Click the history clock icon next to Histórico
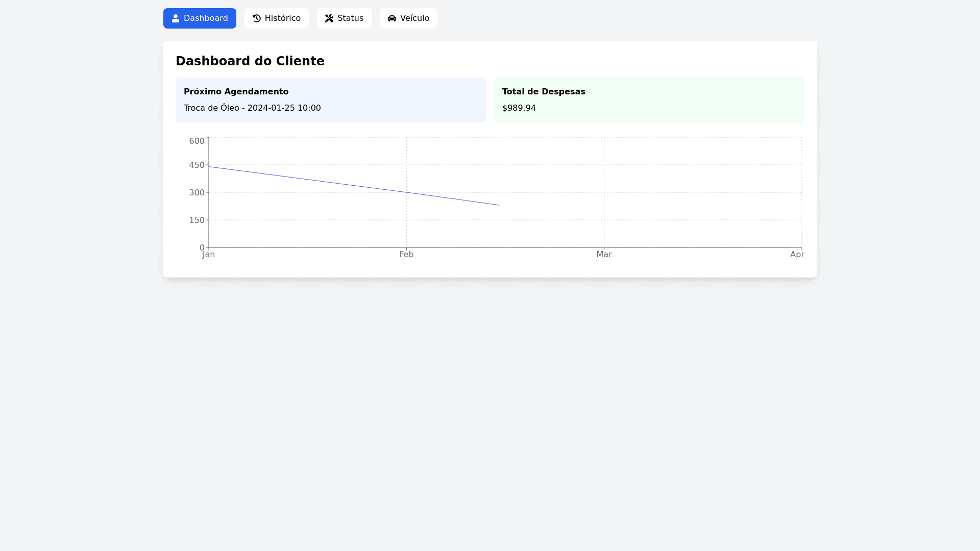980x551 pixels. click(257, 18)
